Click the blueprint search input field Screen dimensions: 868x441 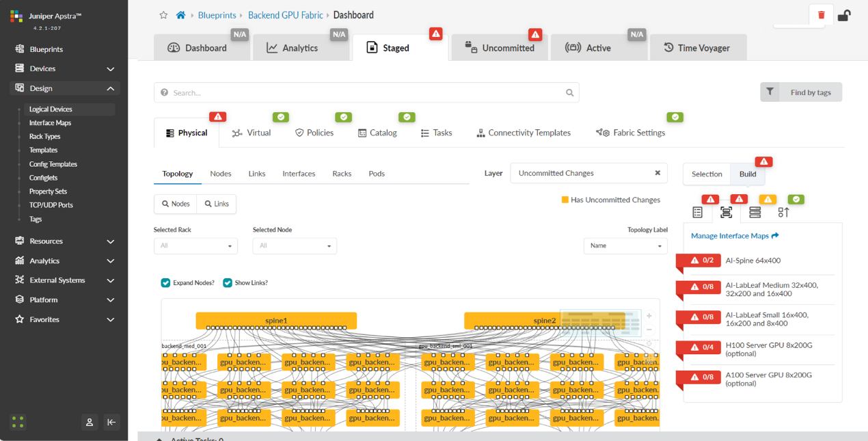[x=366, y=93]
